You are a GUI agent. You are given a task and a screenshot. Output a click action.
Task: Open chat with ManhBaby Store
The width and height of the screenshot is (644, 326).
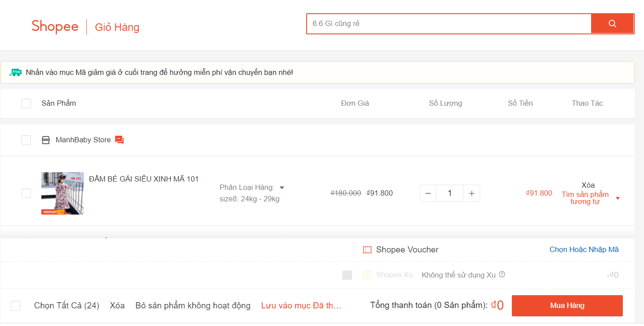pyautogui.click(x=119, y=140)
